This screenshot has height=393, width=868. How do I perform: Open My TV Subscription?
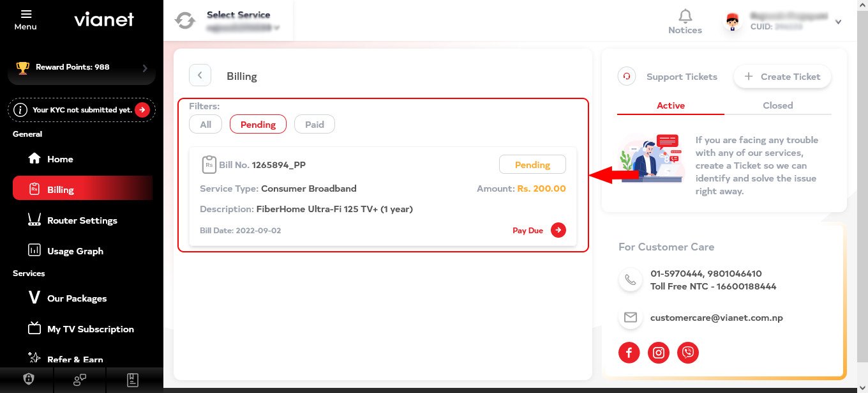[x=82, y=329]
